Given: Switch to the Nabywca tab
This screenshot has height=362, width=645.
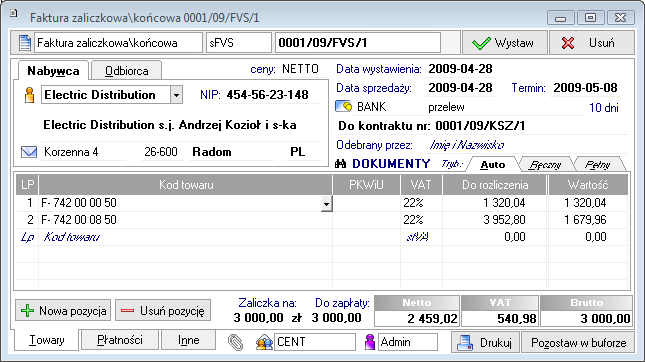Looking at the screenshot, I should (x=53, y=71).
